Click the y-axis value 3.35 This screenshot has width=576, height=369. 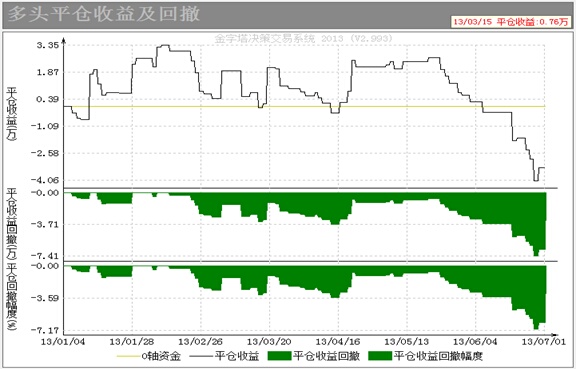pos(47,45)
